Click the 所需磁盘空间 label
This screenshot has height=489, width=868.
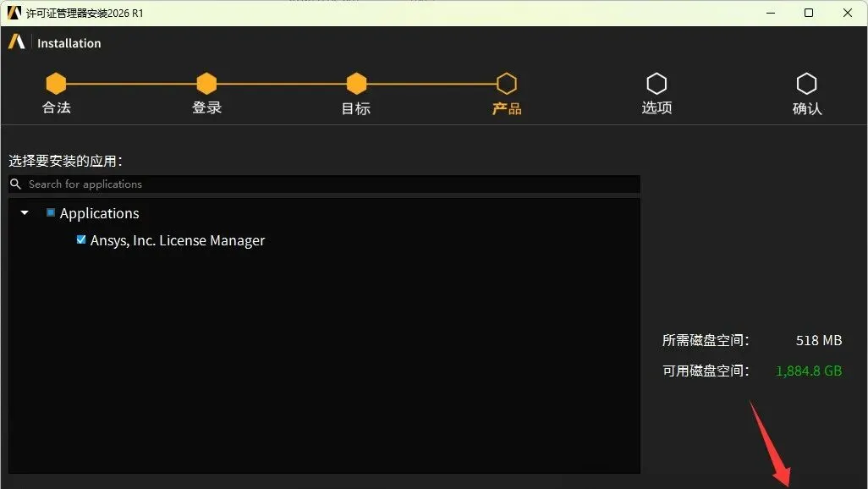click(x=706, y=340)
